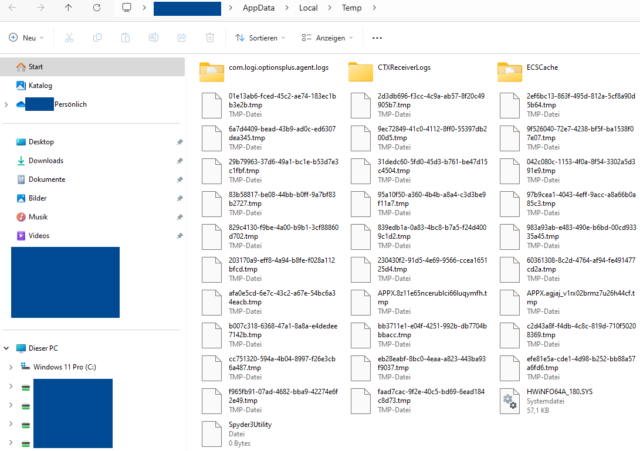
Task: Click the pin icon beside Bilder
Action: click(178, 198)
